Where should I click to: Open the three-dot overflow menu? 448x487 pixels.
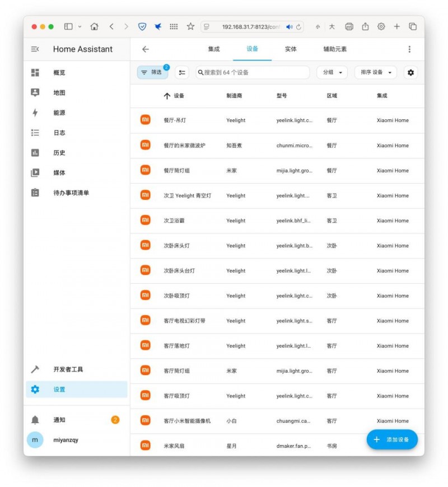tap(409, 49)
